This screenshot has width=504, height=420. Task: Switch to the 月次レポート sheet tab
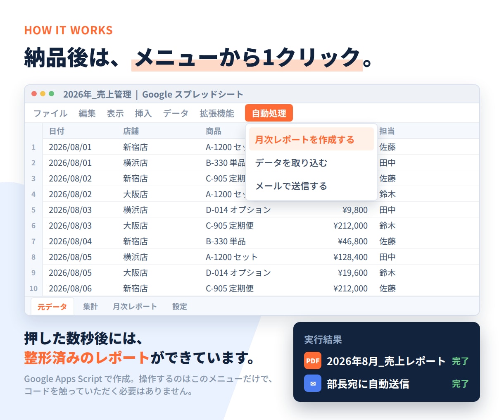click(135, 306)
